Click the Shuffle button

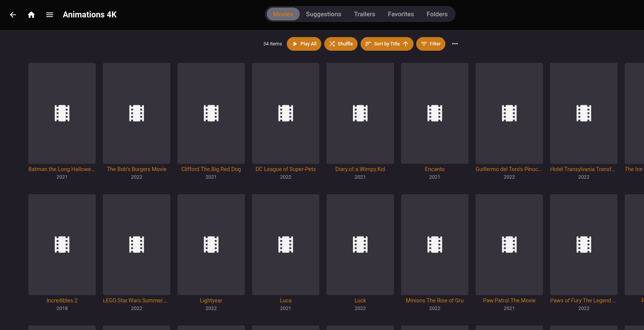341,44
